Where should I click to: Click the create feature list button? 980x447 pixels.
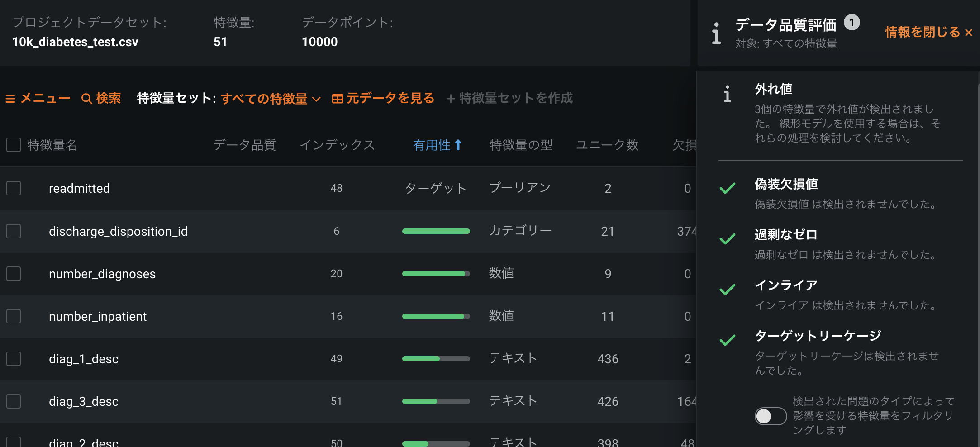pyautogui.click(x=509, y=99)
